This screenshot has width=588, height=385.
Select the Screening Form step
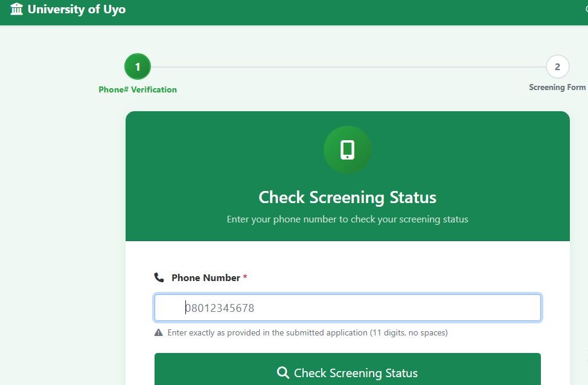click(x=557, y=87)
